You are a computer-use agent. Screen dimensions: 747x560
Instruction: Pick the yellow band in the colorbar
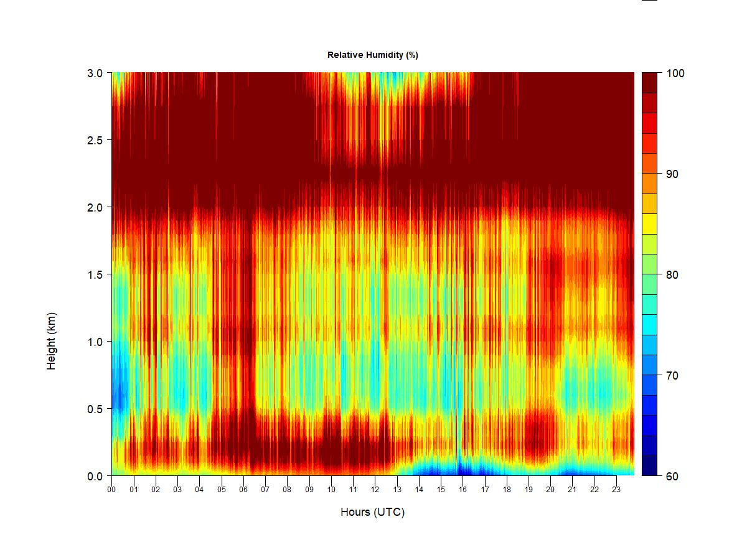point(650,224)
